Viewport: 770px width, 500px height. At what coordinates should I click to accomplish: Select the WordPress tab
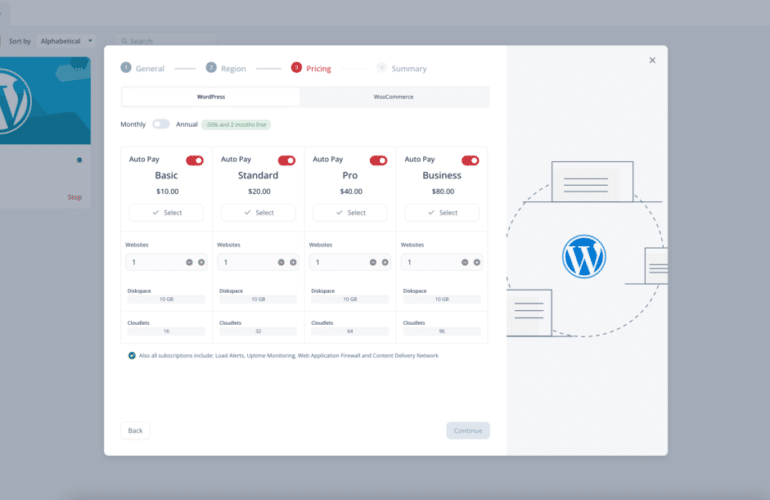(211, 97)
